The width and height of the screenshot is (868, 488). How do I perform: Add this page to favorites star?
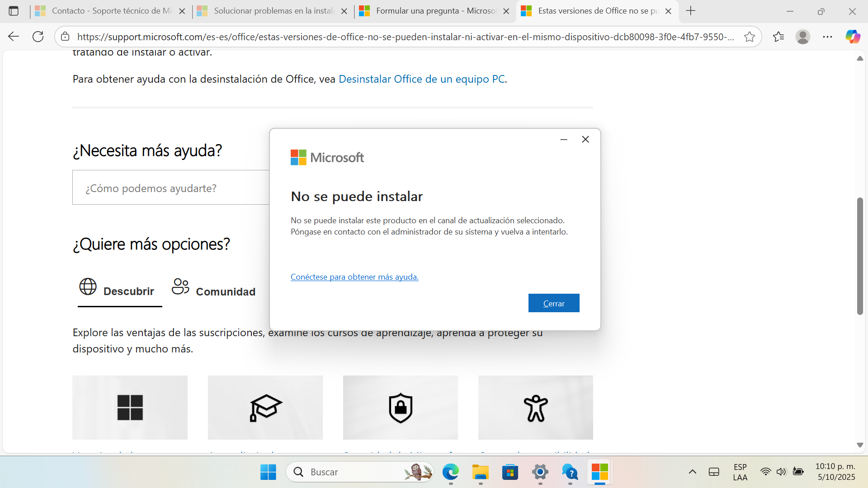750,37
